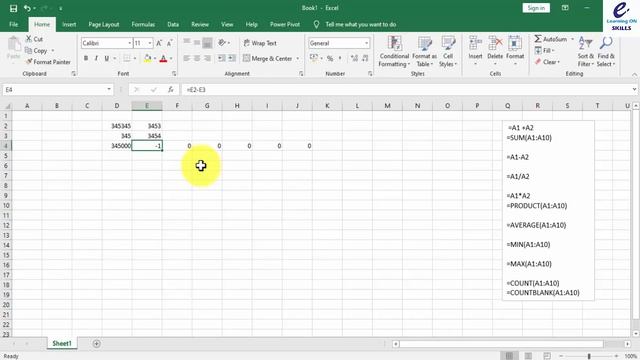
Task: Align text right icon
Action: 207,58
